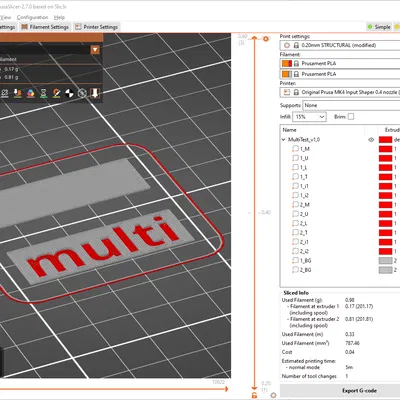Click the printer icon in Printer Settings tab

(78, 27)
